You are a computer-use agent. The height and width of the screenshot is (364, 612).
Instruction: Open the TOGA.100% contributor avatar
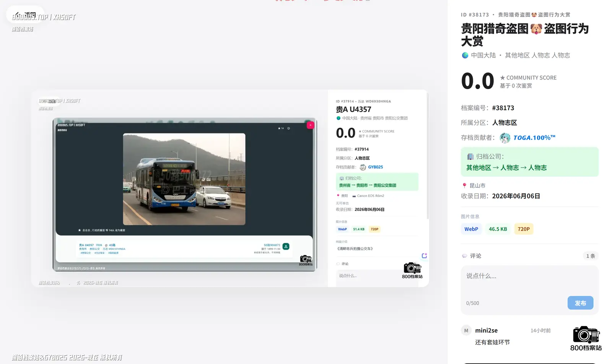(505, 138)
